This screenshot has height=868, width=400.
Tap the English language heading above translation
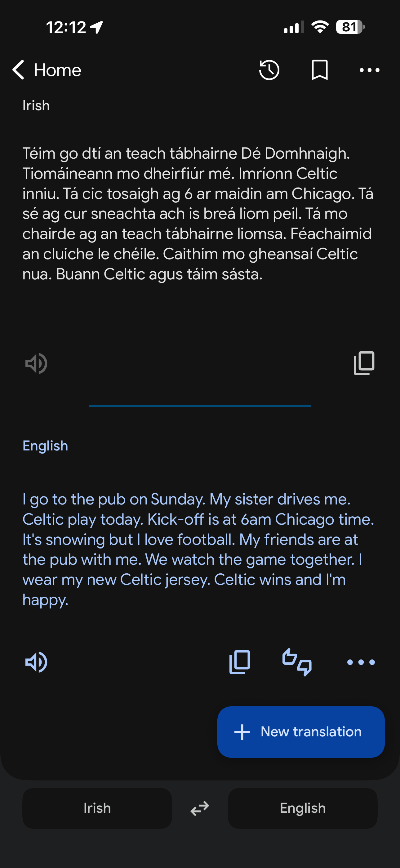45,446
